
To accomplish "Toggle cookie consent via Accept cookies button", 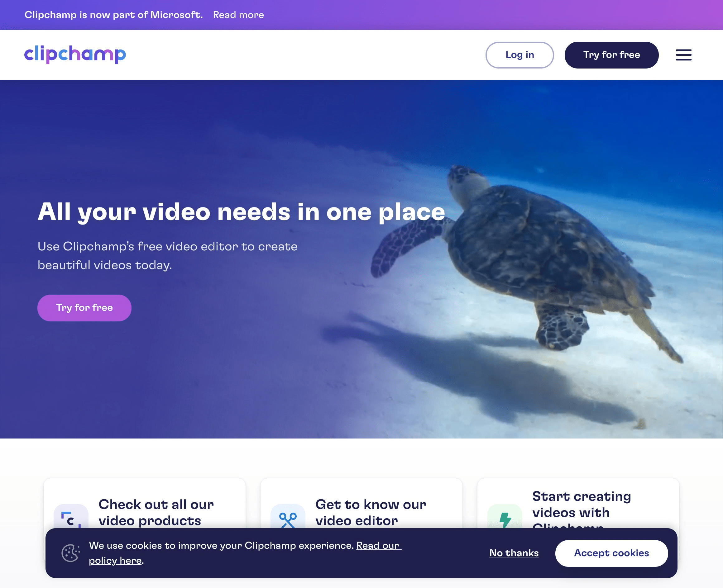I will click(x=611, y=552).
